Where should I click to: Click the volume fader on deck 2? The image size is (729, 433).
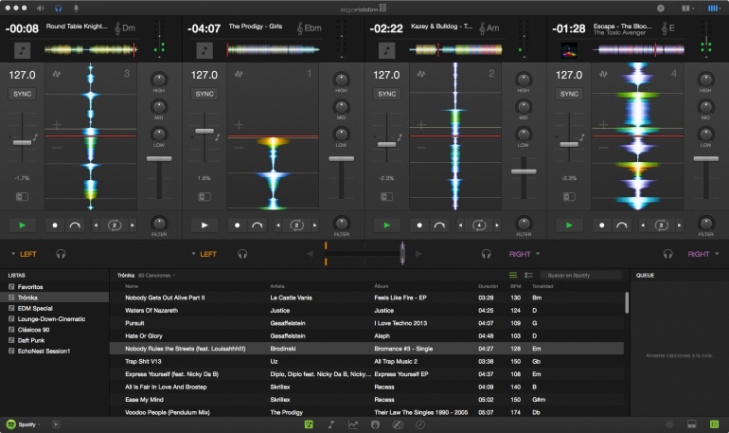524,171
